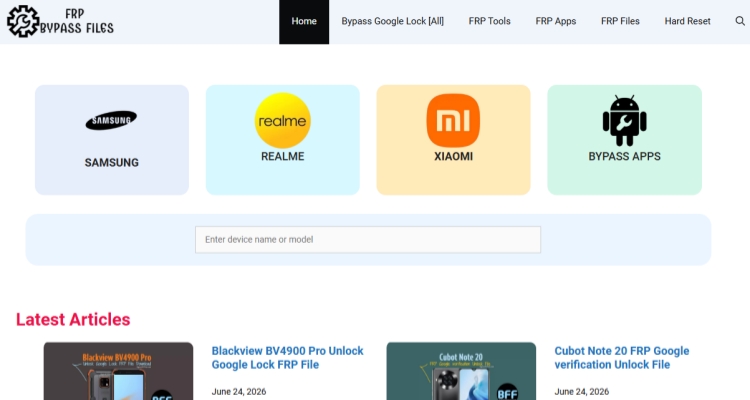Select the REALME category label
Image resolution: width=750 pixels, height=400 pixels.
tap(283, 156)
